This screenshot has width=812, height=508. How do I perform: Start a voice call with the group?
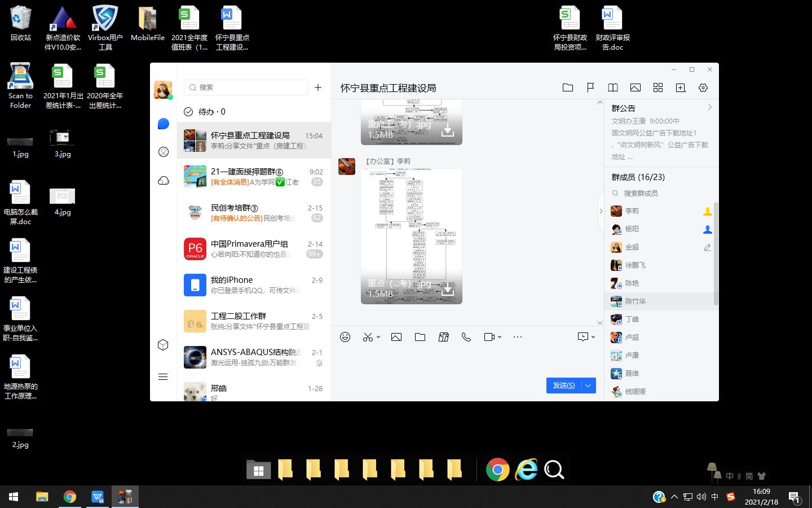click(x=466, y=336)
